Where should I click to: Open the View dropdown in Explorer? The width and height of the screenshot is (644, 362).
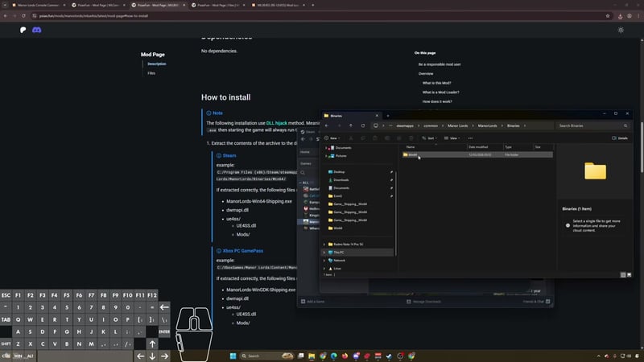(452, 138)
